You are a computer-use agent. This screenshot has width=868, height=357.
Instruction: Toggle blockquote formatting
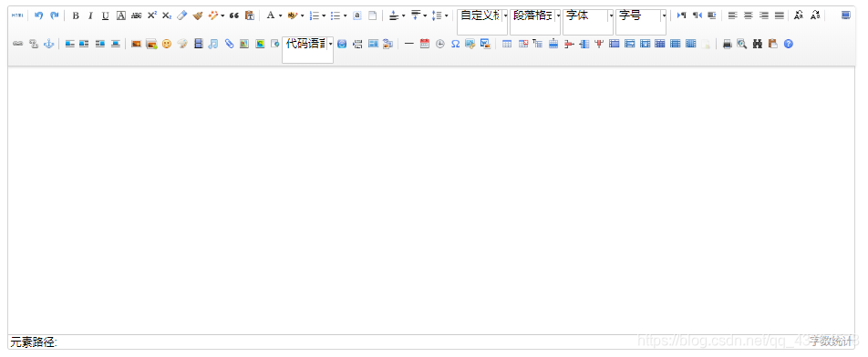(234, 15)
